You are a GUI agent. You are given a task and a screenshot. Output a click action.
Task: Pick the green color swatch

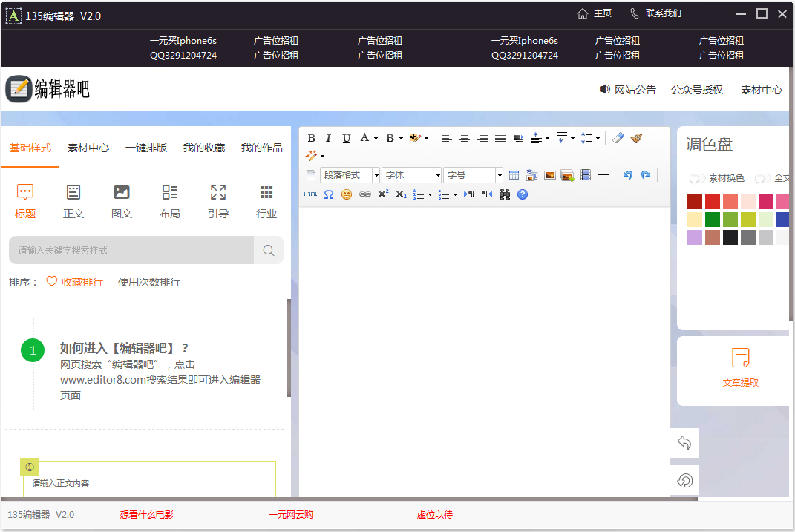click(x=713, y=220)
